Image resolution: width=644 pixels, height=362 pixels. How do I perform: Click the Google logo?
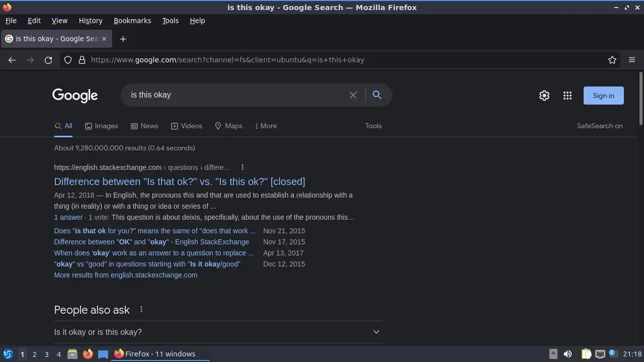click(75, 96)
